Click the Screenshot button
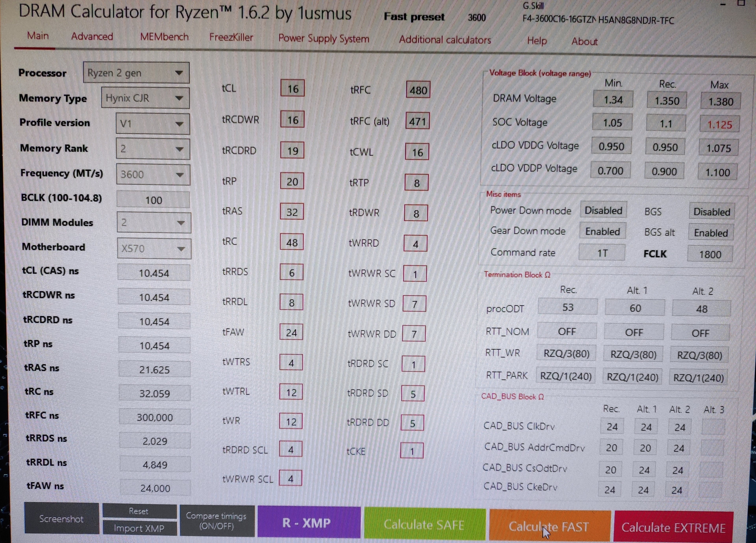756x543 pixels. click(61, 519)
